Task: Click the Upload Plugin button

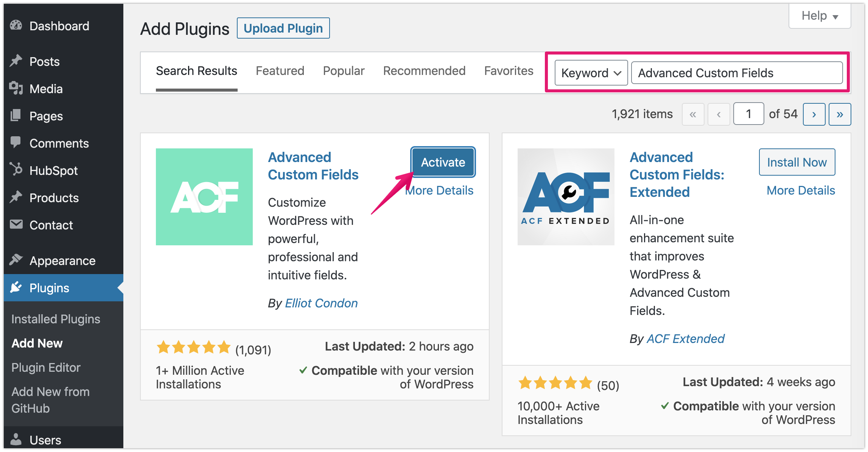Action: click(x=283, y=28)
